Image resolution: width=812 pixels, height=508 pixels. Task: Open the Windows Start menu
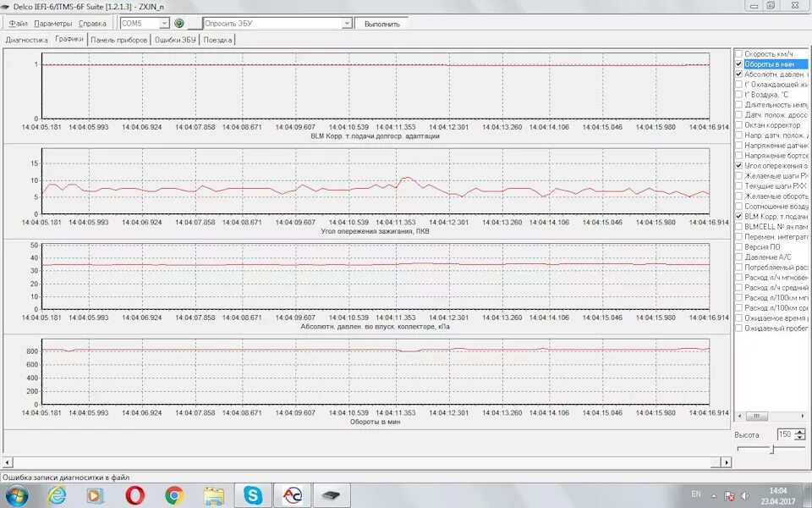[x=17, y=495]
